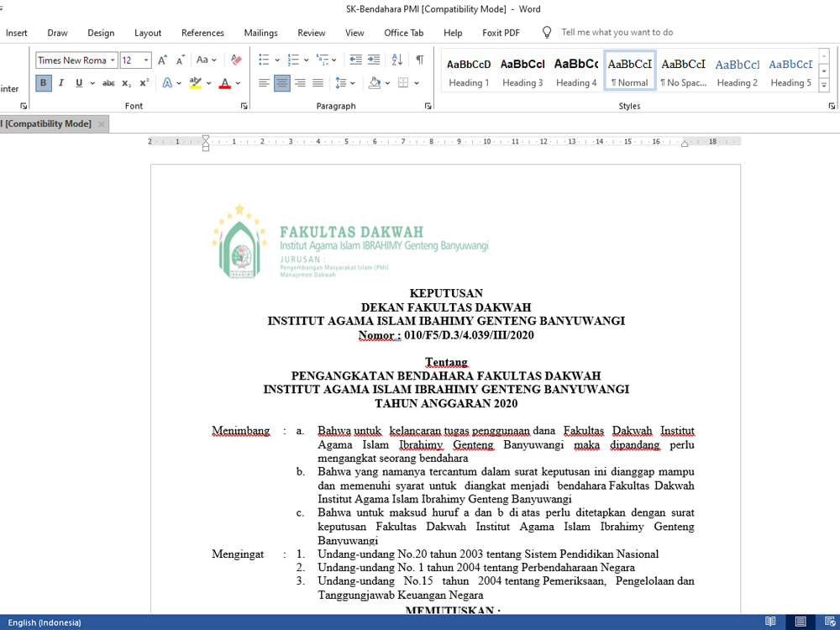Expand borders dropdown arrow
The width and height of the screenshot is (840, 630).
coord(417,83)
